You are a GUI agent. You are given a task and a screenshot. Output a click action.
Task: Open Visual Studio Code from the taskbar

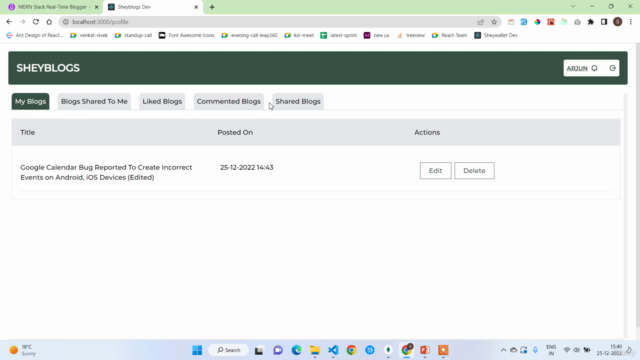tap(333, 350)
